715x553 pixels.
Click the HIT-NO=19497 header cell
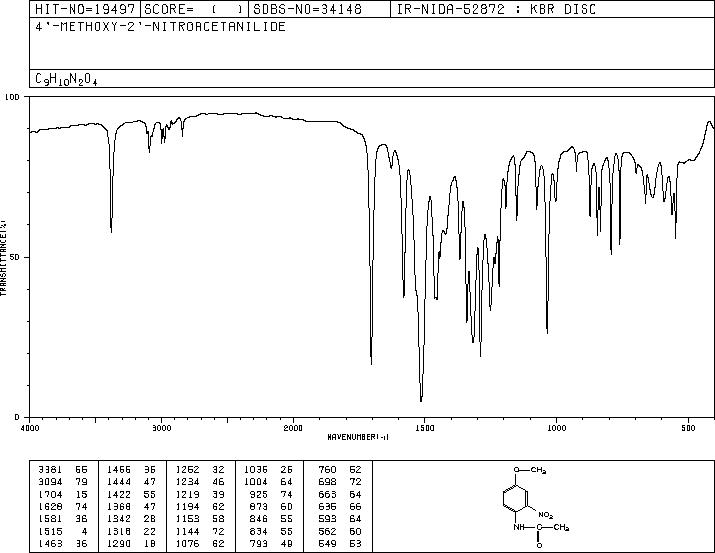85,9
